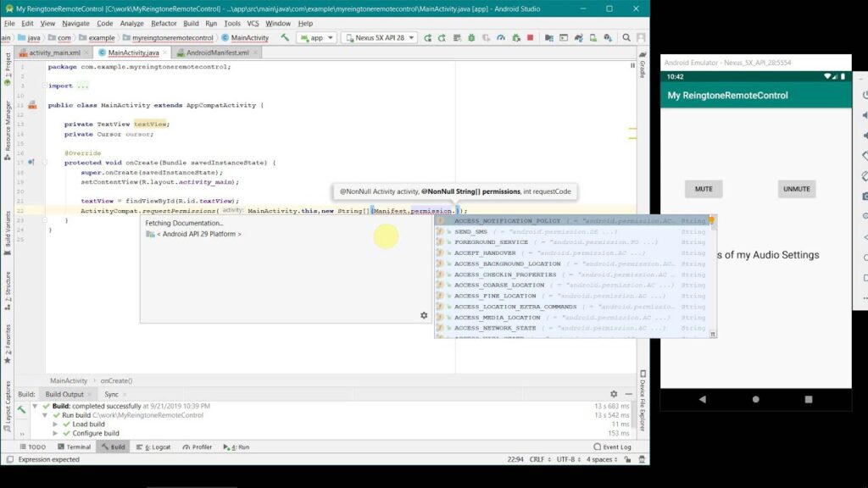
Task: Switch to the Sync tab in Build panel
Action: 111,395
